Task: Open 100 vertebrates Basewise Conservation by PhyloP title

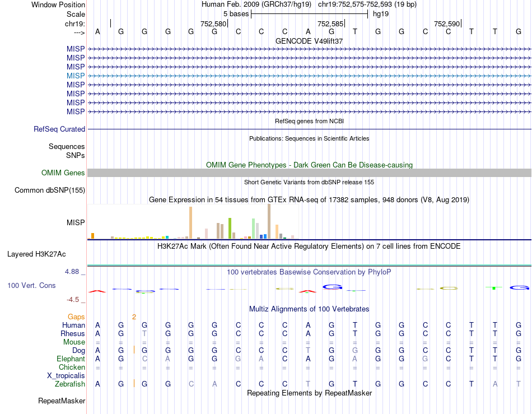Action: 309,272
